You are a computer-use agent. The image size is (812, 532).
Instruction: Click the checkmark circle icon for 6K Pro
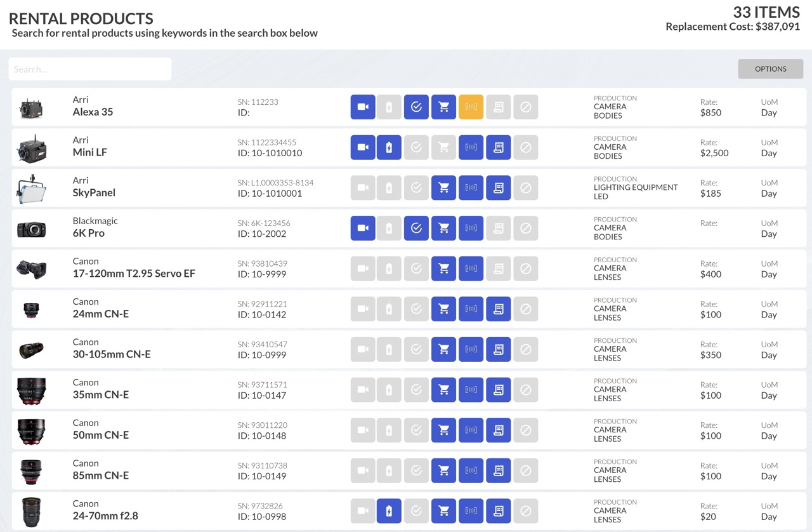click(x=416, y=229)
